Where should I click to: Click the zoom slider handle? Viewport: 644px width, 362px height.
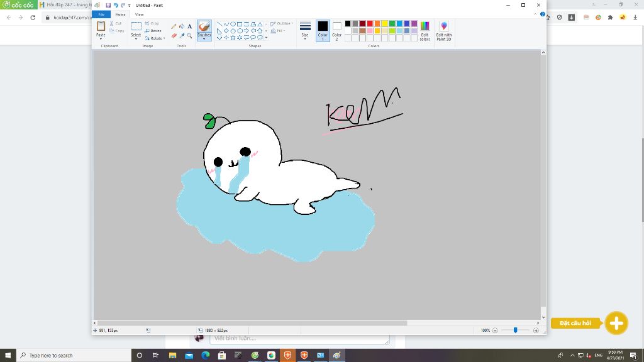point(516,331)
